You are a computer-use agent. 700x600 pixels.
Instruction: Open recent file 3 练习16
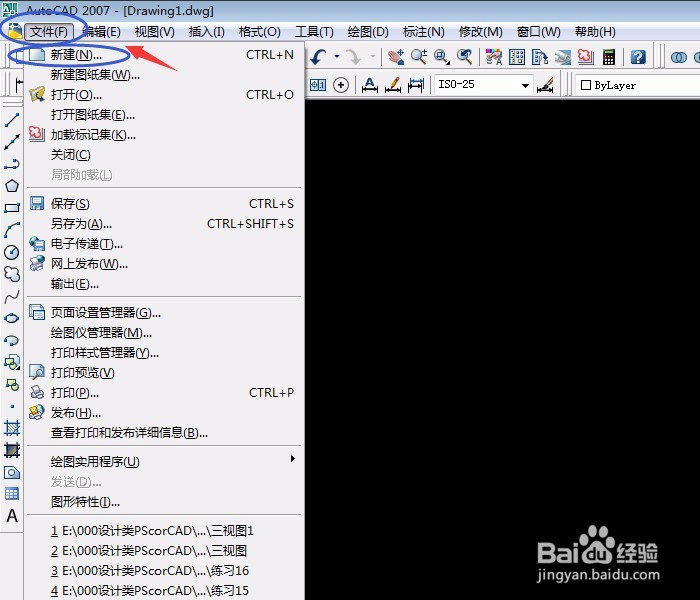tap(164, 571)
